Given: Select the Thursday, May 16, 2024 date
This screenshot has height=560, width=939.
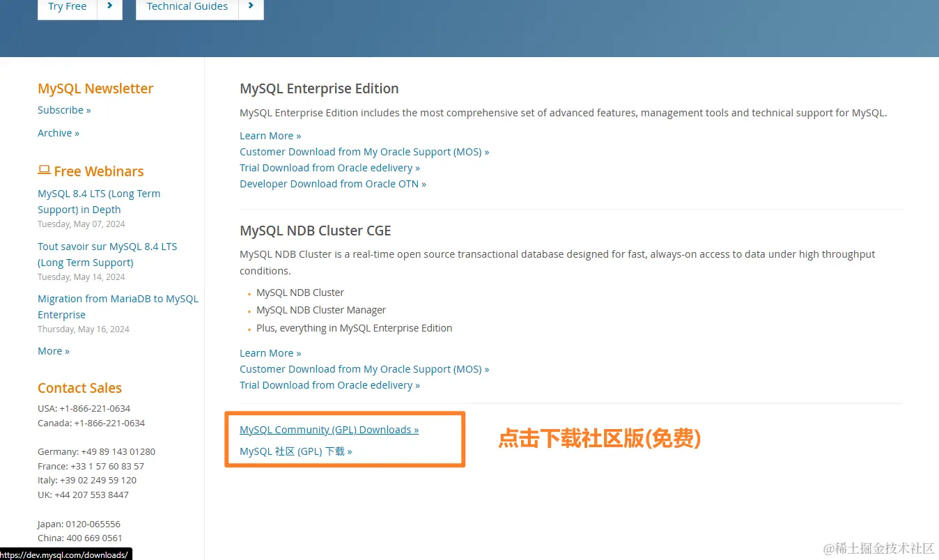Looking at the screenshot, I should [x=84, y=329].
